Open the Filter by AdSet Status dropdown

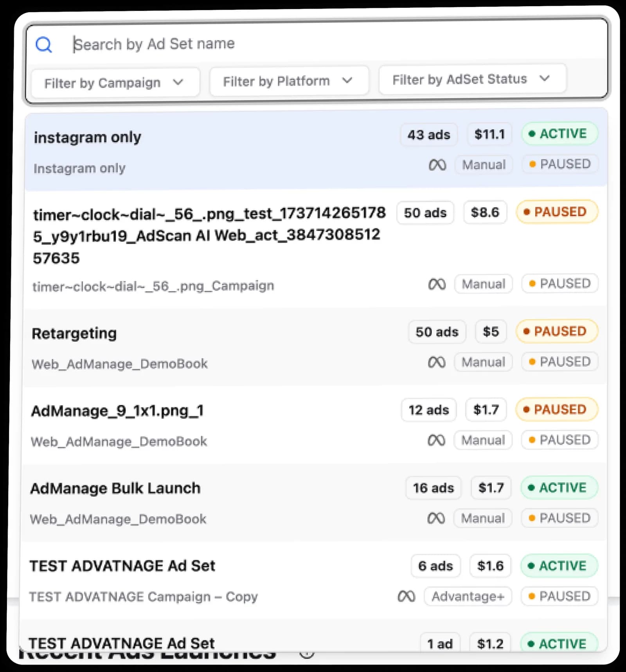tap(473, 79)
